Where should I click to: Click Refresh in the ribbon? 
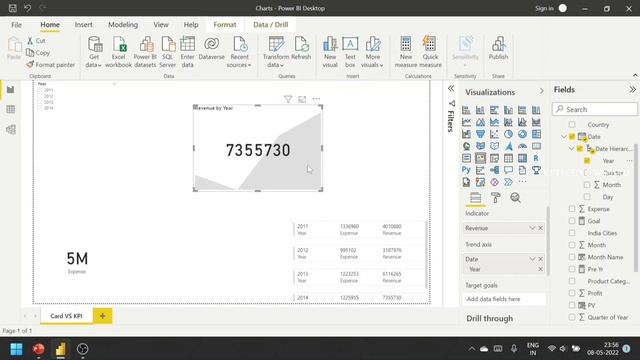point(301,49)
